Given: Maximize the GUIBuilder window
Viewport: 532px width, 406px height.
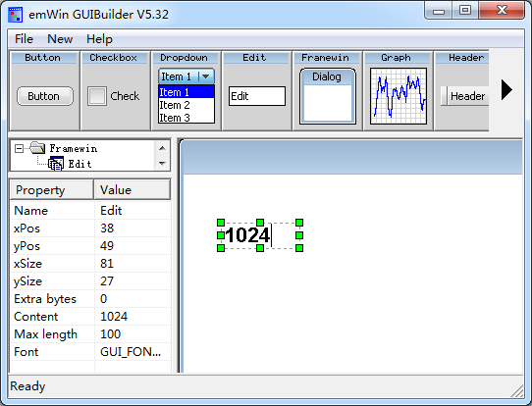Looking at the screenshot, I should 465,11.
